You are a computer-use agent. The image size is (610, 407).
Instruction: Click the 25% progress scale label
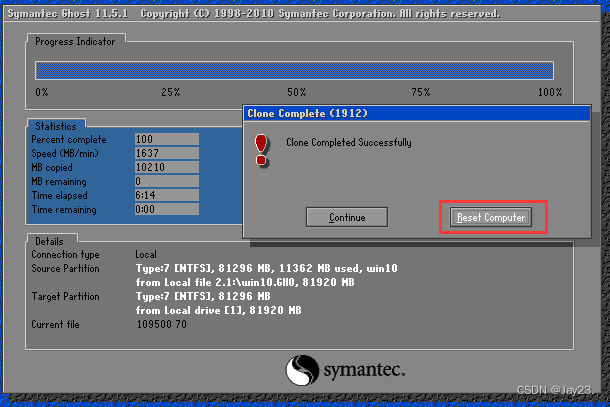[x=171, y=92]
